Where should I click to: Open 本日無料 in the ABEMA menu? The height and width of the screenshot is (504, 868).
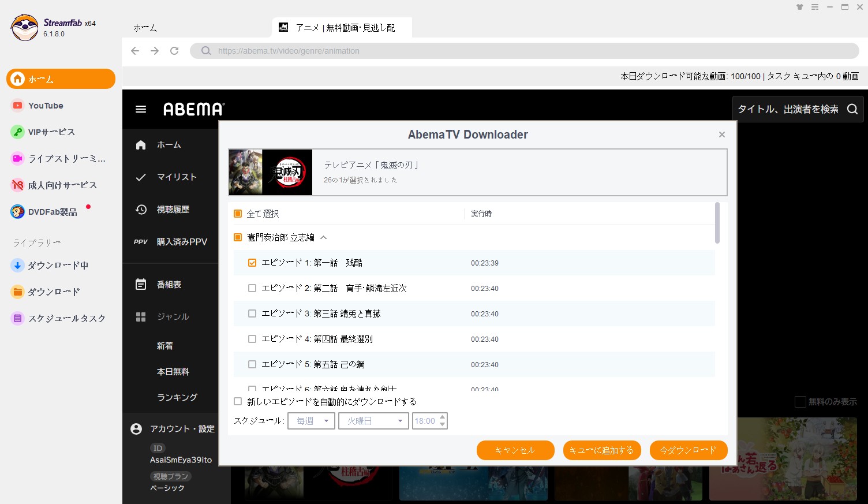[173, 372]
